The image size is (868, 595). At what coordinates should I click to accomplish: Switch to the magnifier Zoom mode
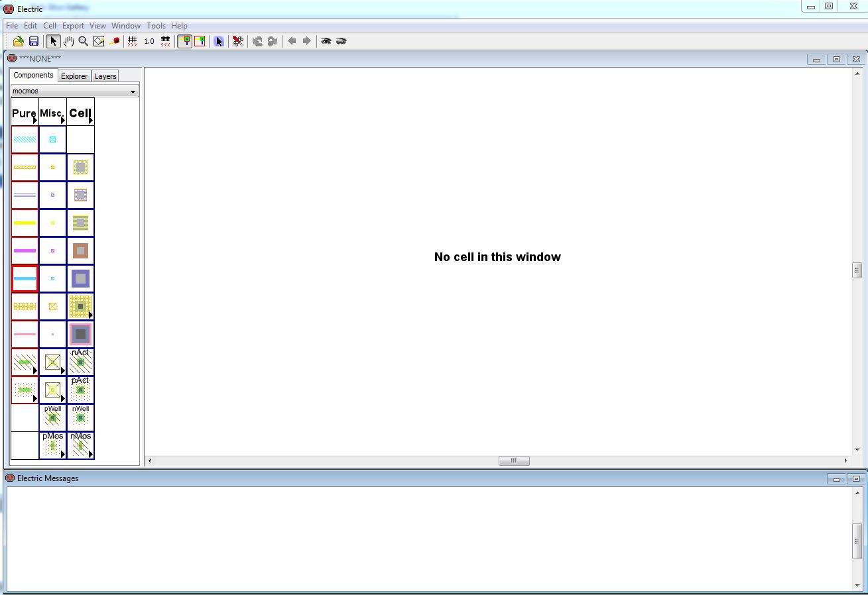84,41
